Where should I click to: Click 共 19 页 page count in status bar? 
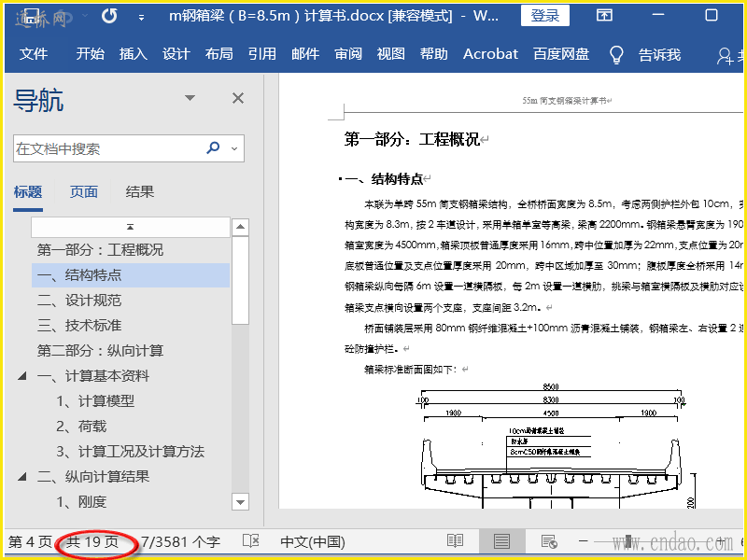click(x=92, y=541)
